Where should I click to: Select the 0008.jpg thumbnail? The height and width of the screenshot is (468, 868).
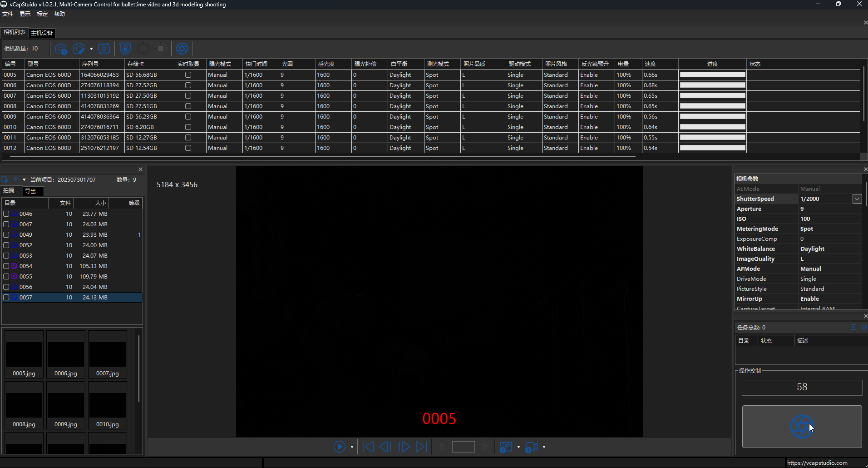[24, 405]
